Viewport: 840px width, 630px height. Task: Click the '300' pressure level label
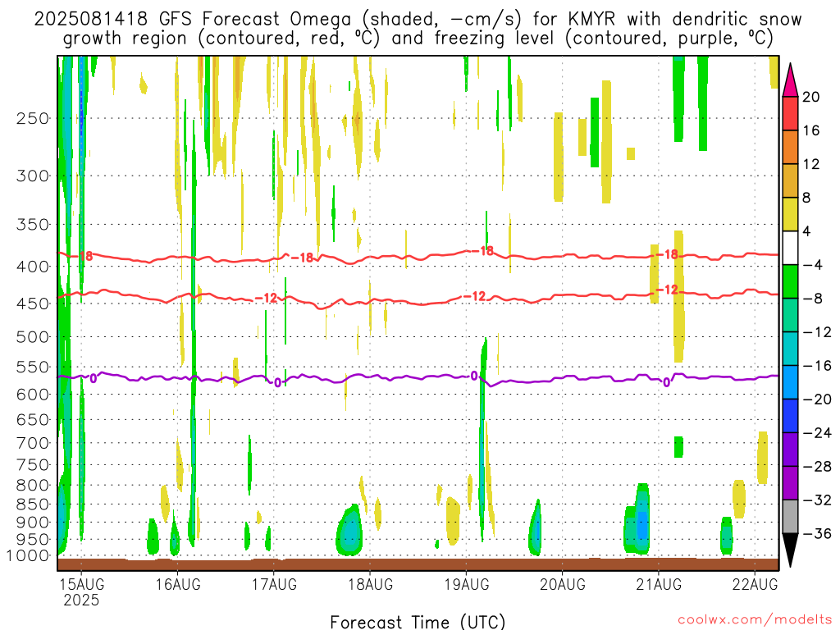coord(33,176)
